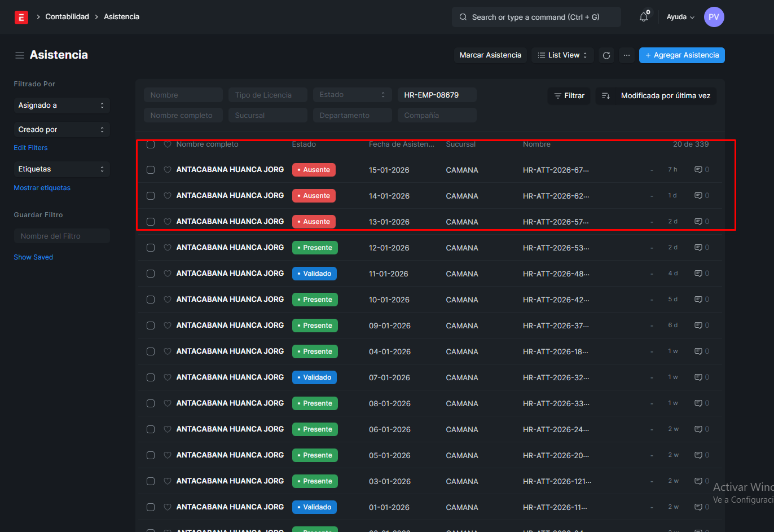
Task: Open the Ayuda menu
Action: [680, 17]
